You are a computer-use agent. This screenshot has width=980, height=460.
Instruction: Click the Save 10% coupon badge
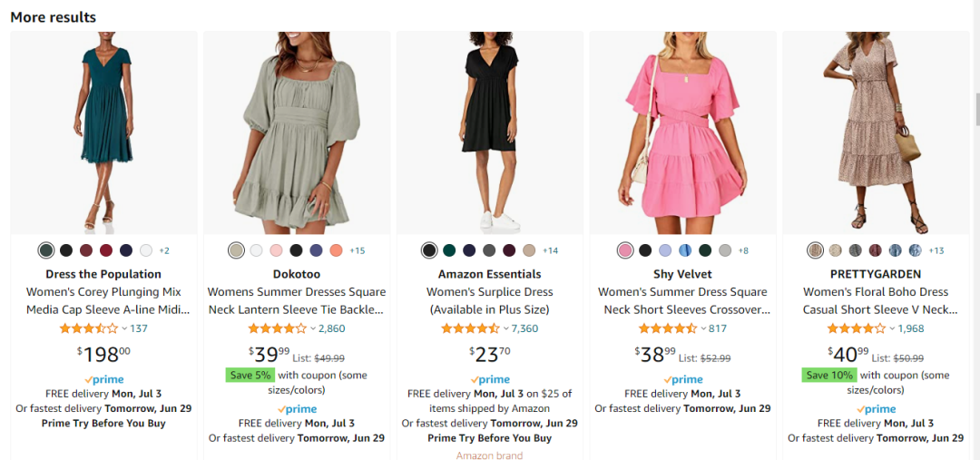pos(829,375)
